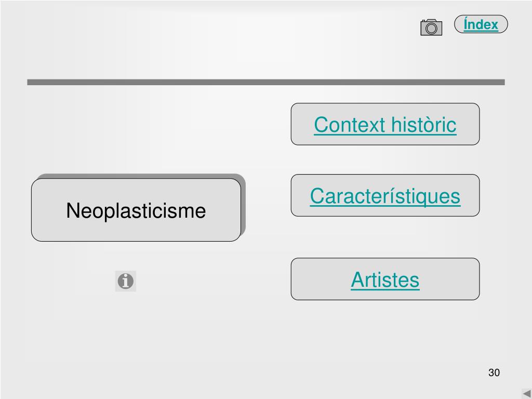Click the underlined Artistes text
532x399 pixels.
coord(385,280)
